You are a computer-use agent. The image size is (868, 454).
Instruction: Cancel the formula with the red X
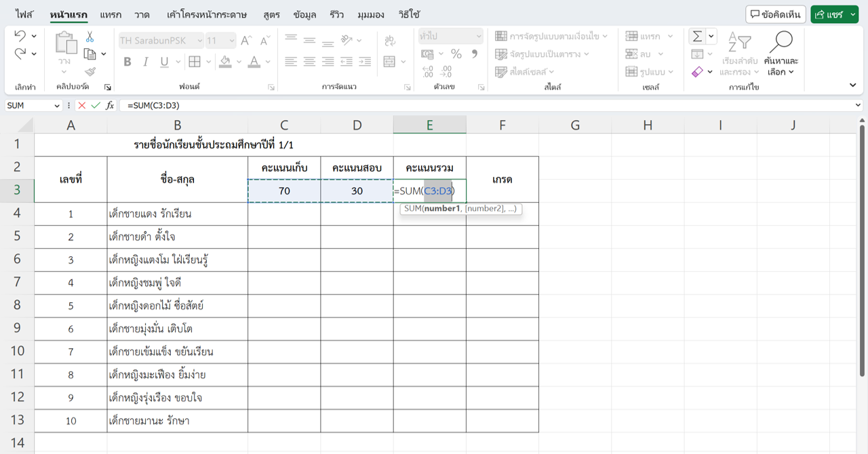pyautogui.click(x=82, y=106)
